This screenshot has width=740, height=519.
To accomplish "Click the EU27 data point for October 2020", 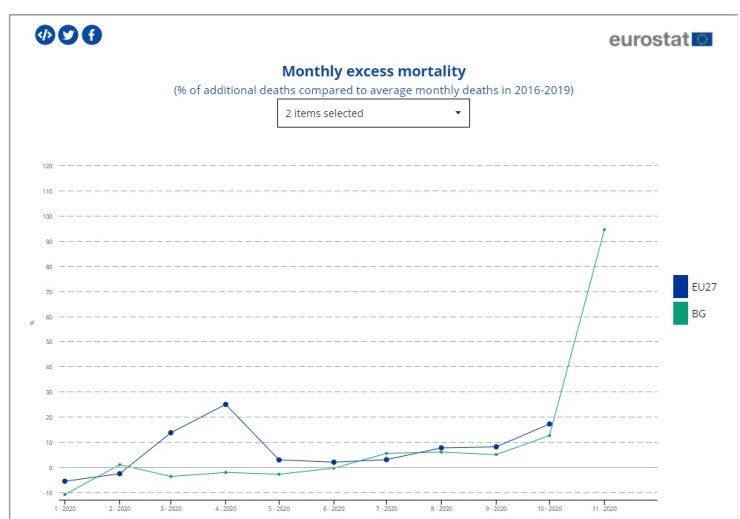I will tap(549, 424).
